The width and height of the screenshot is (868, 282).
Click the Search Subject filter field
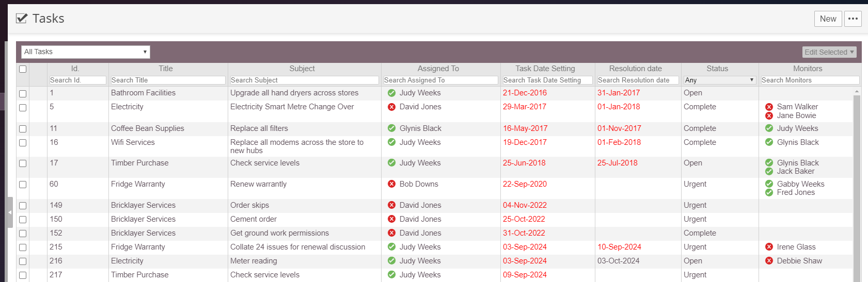pyautogui.click(x=305, y=80)
